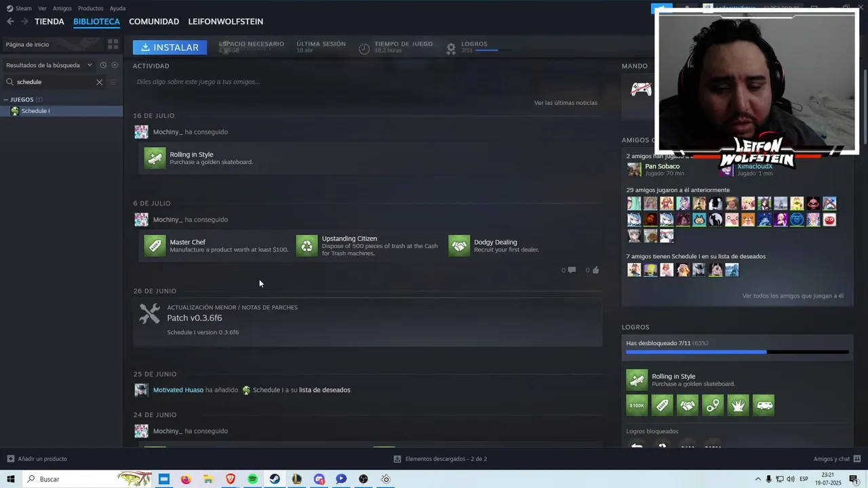Click the $100K achievement icon in Logros
Viewport: 868px width, 488px height.
(637, 405)
